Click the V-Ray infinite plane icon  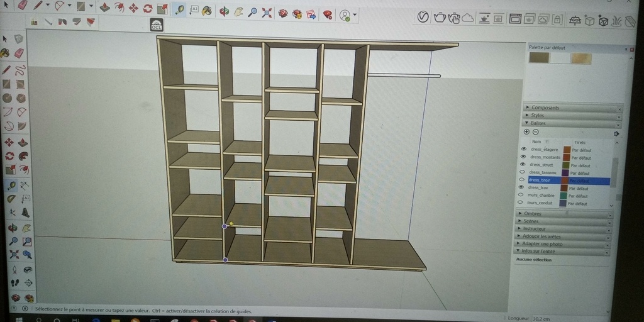pos(574,20)
